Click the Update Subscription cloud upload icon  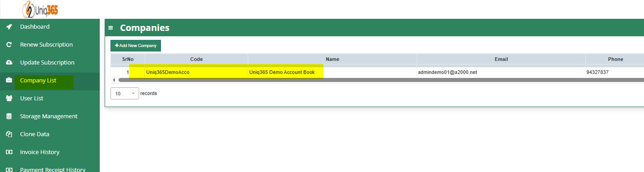9,63
